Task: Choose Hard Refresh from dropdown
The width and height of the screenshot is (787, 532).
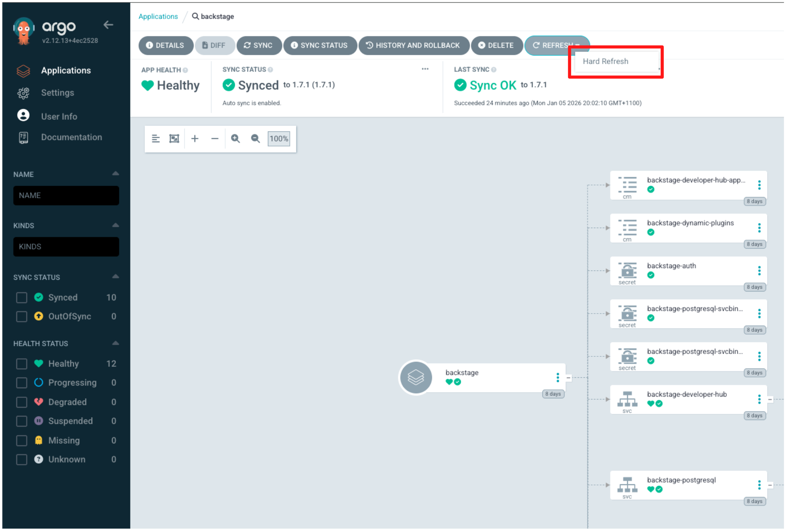Action: 605,61
